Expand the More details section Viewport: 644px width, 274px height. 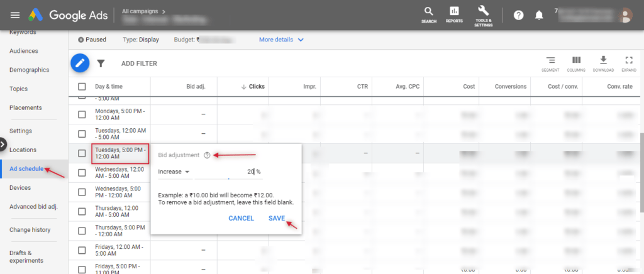[281, 40]
